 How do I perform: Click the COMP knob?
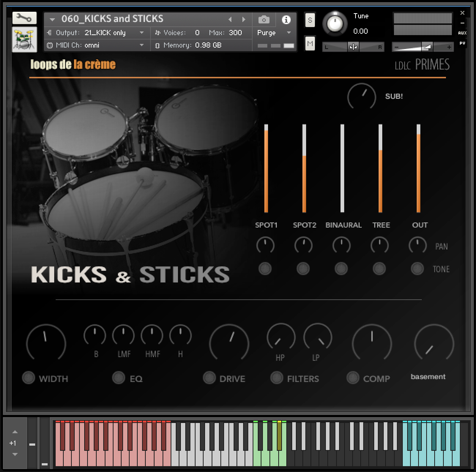tap(372, 343)
